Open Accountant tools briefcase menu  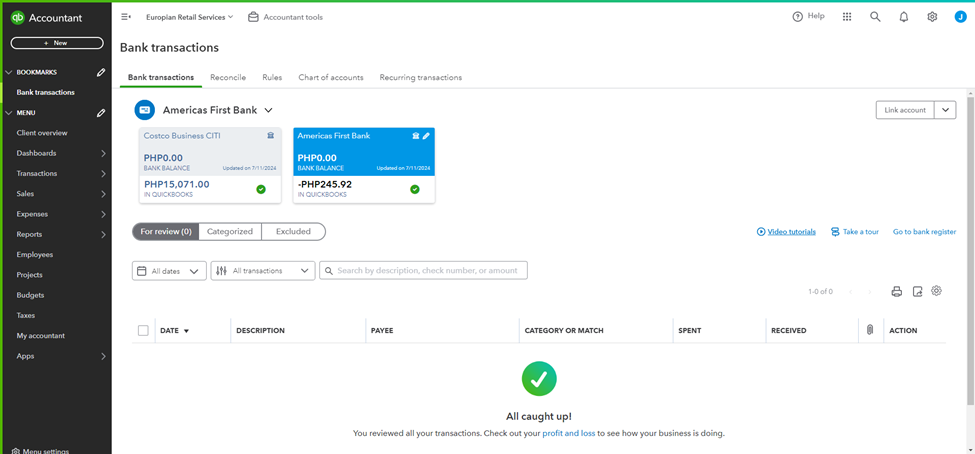285,17
